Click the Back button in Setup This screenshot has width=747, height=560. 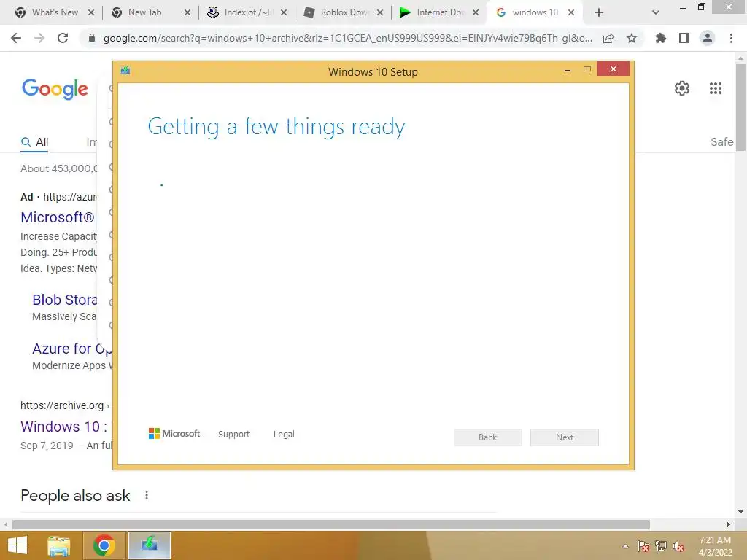[x=488, y=437]
